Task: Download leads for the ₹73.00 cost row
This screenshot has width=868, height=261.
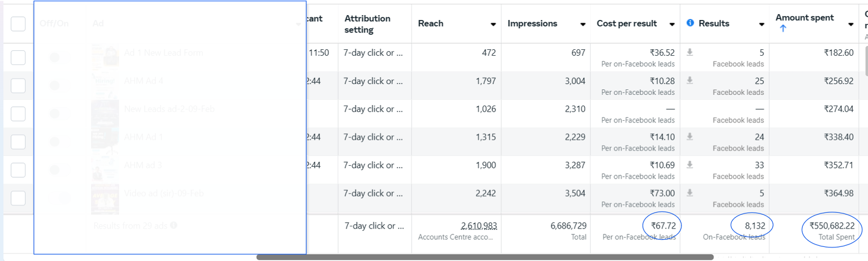Action: click(690, 193)
